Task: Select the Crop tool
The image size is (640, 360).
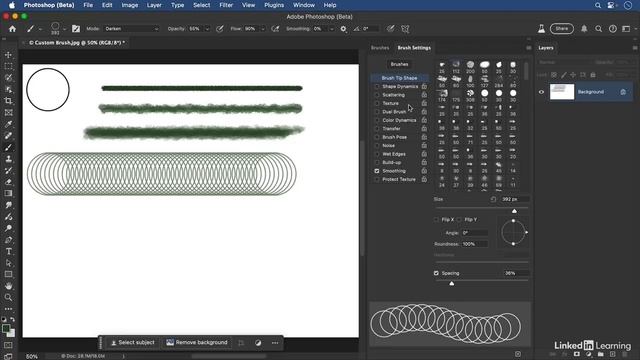Action: (x=8, y=101)
